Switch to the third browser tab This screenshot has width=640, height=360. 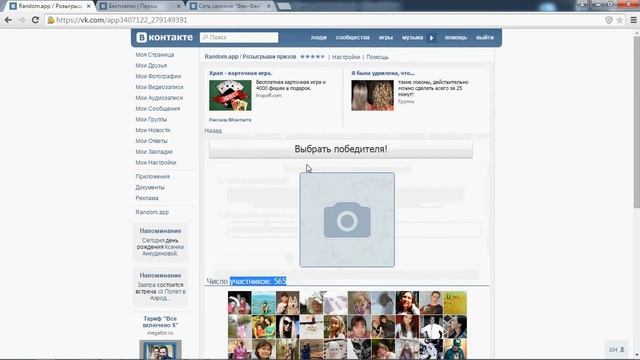point(231,6)
